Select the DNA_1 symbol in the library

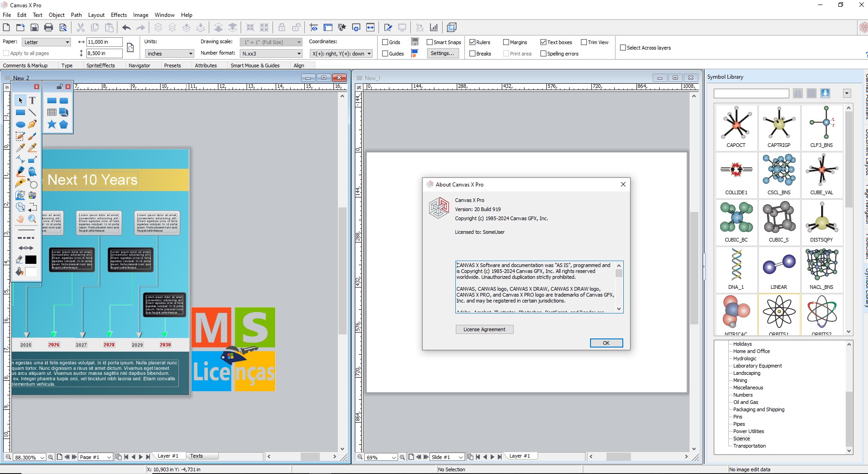(736, 269)
